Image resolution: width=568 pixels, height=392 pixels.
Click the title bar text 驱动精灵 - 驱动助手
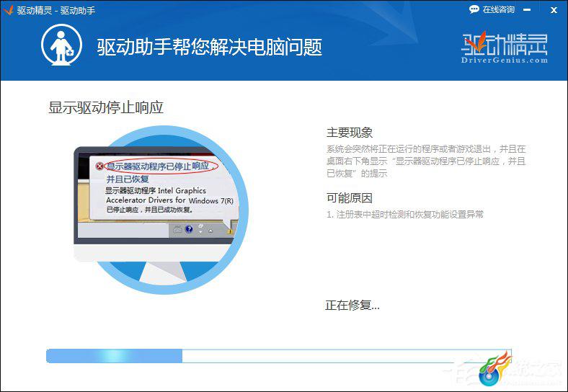pos(56,11)
